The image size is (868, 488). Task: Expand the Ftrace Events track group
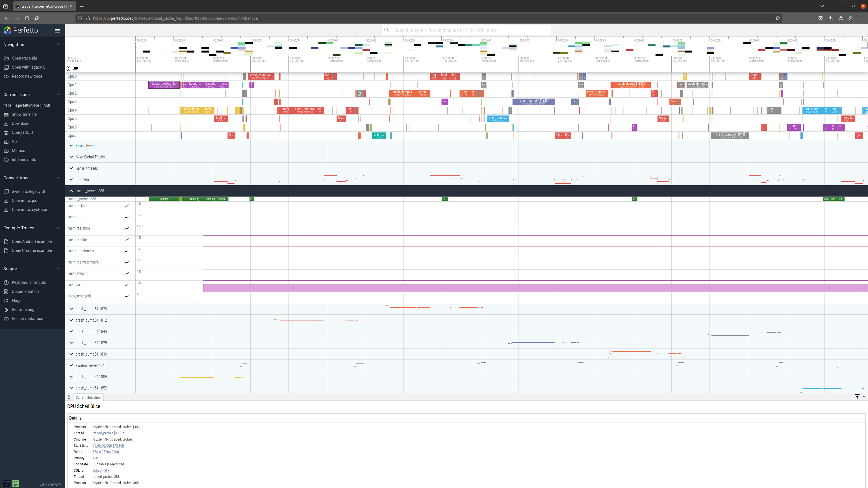(71, 146)
